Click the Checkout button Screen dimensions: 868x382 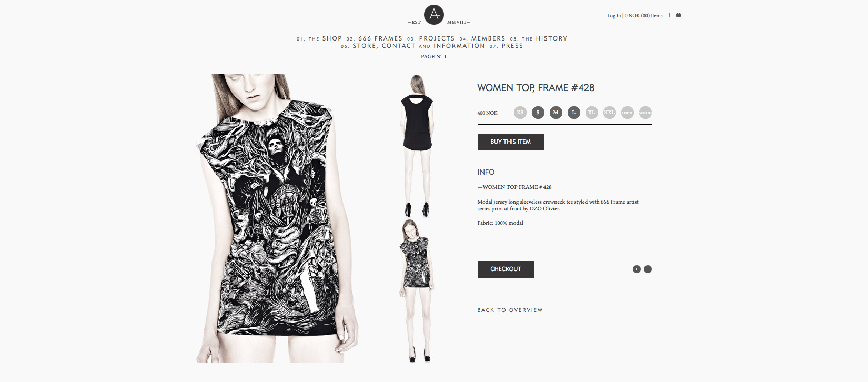coord(506,269)
